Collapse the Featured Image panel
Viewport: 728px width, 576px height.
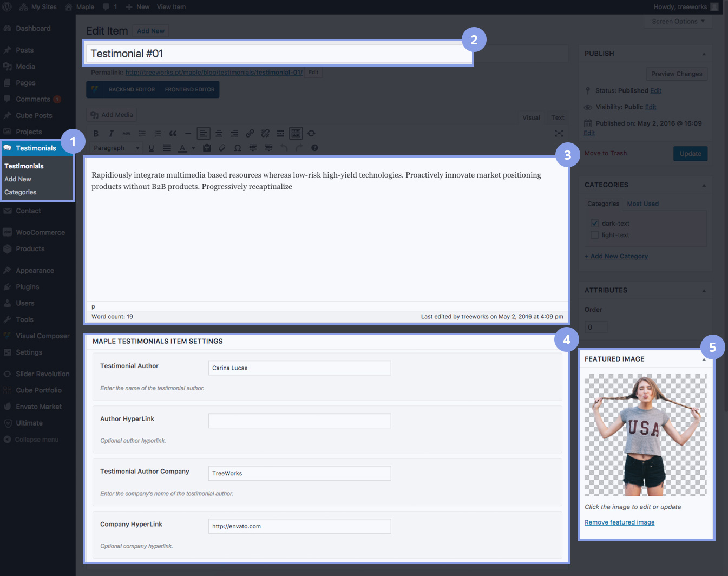coord(704,359)
